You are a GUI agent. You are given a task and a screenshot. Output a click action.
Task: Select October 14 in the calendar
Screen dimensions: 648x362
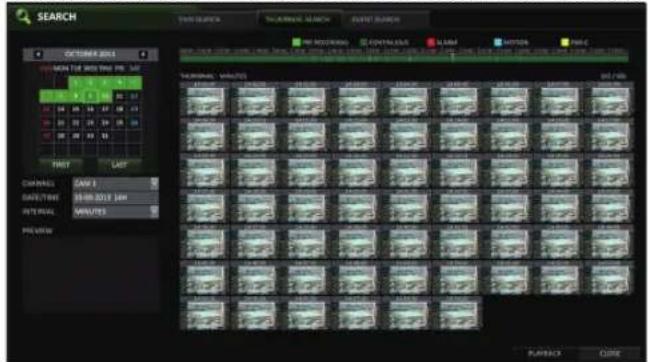[x=61, y=110]
